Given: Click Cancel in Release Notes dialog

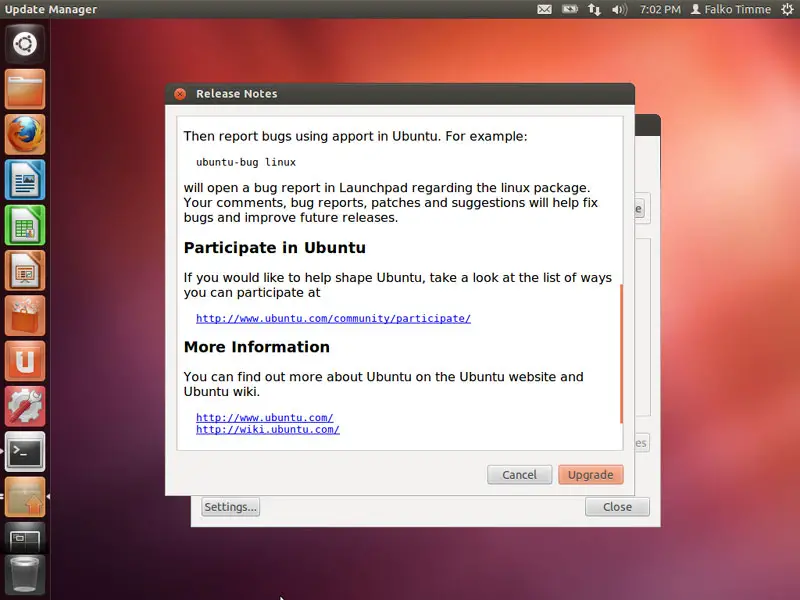Looking at the screenshot, I should [519, 475].
